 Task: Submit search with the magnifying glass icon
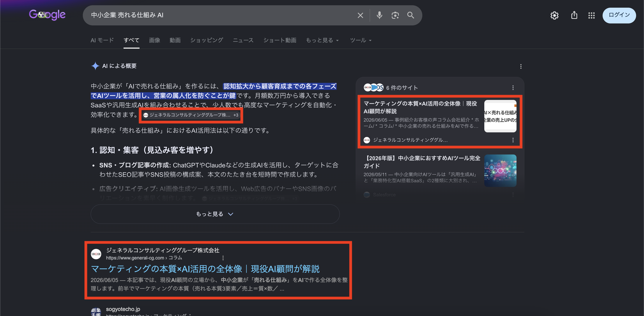(410, 15)
